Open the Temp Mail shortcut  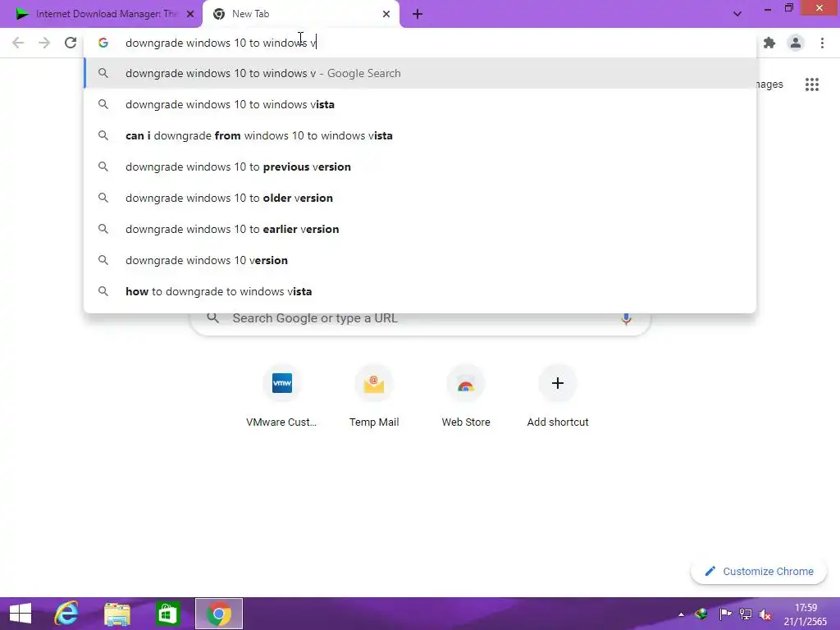pyautogui.click(x=374, y=396)
